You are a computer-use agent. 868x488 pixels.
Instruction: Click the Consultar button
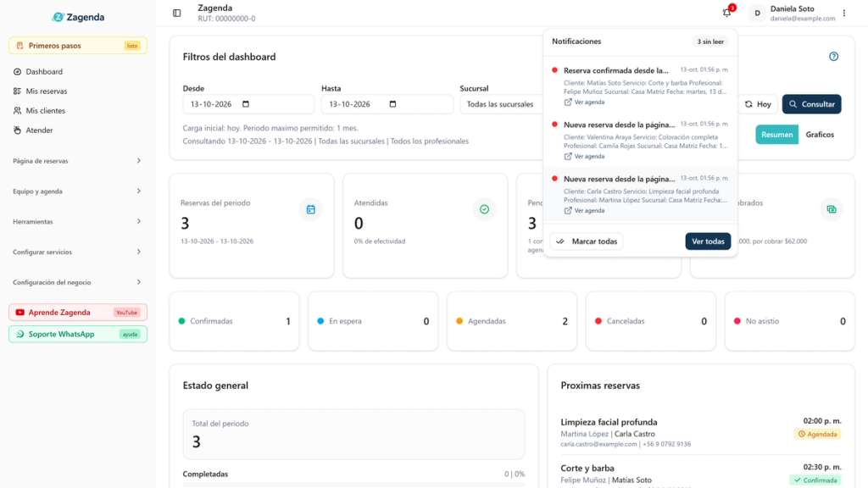point(811,104)
